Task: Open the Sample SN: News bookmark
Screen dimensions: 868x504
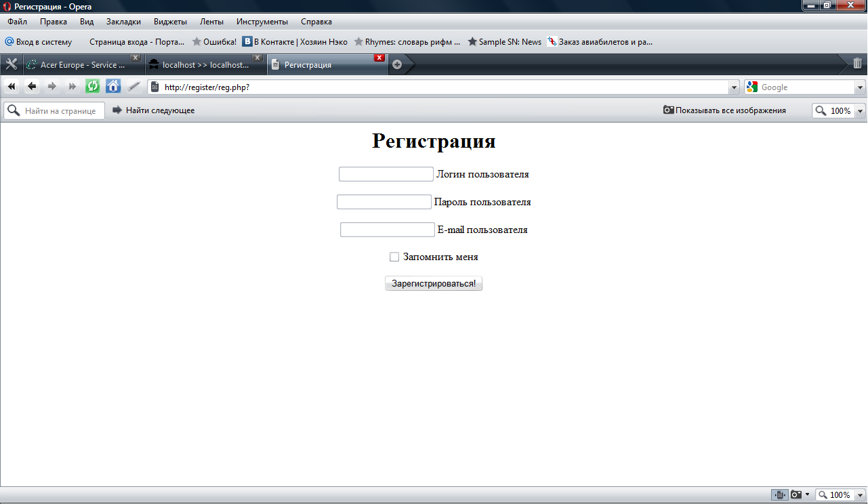Action: pos(505,42)
